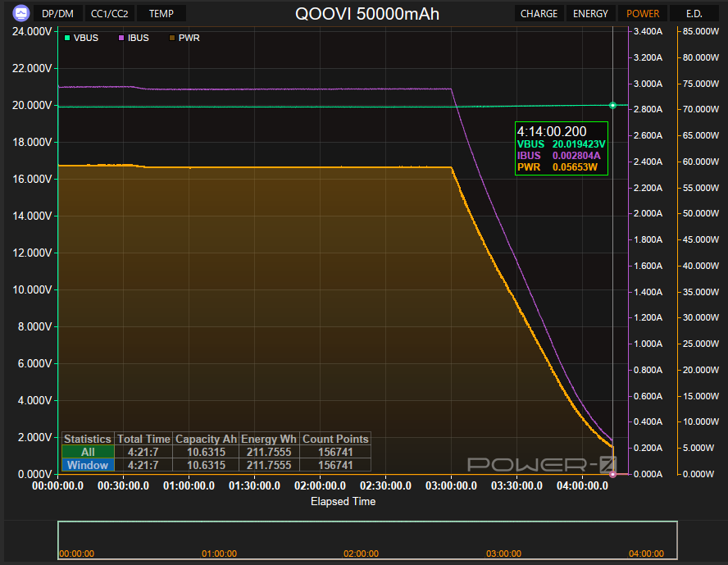The image size is (728, 565).
Task: Click the overview timeline at 03:00:00
Action: coord(503,554)
